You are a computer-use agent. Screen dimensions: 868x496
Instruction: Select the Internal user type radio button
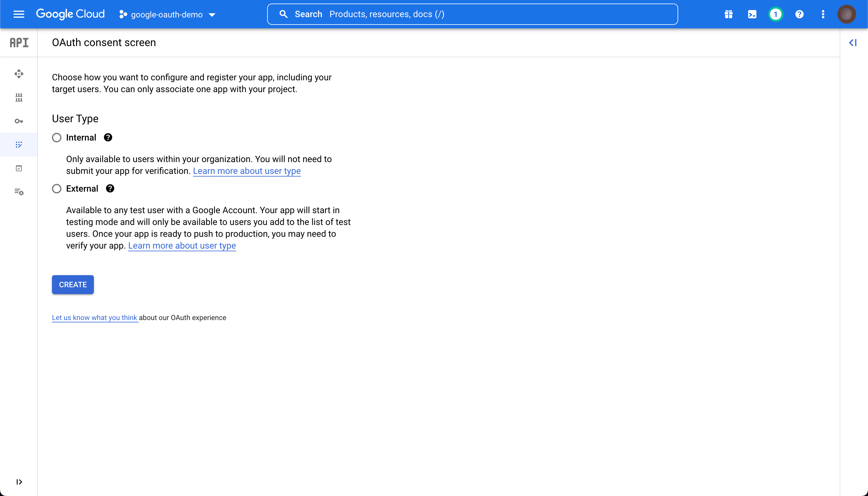[57, 138]
